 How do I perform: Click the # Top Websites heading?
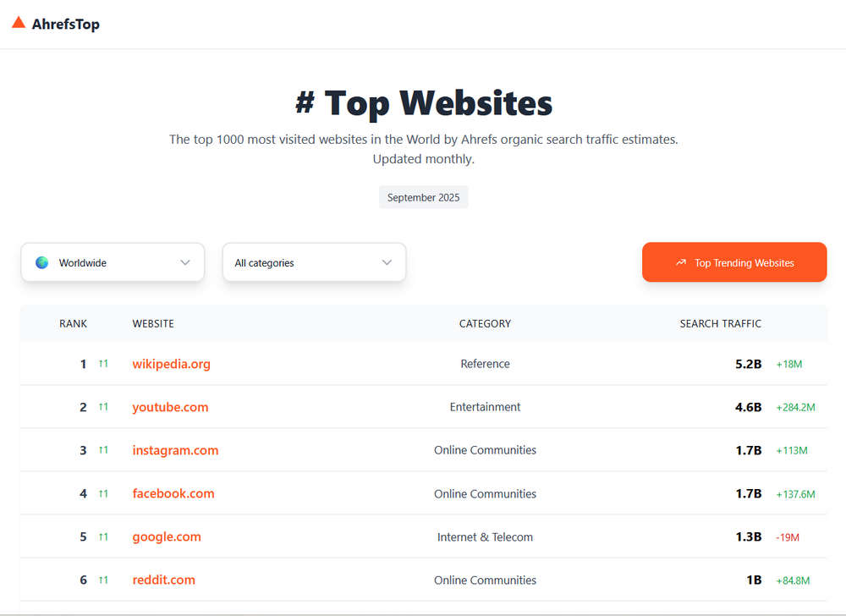(424, 103)
